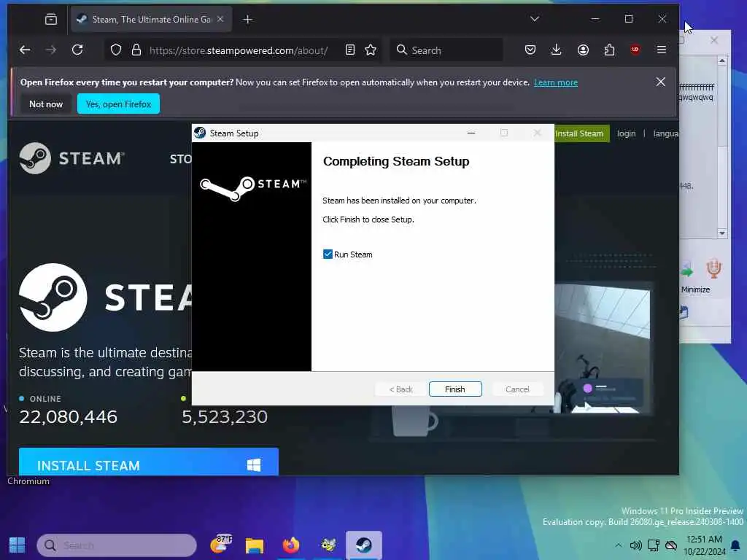Open the bee application taskbar icon
747x560 pixels.
point(328,545)
